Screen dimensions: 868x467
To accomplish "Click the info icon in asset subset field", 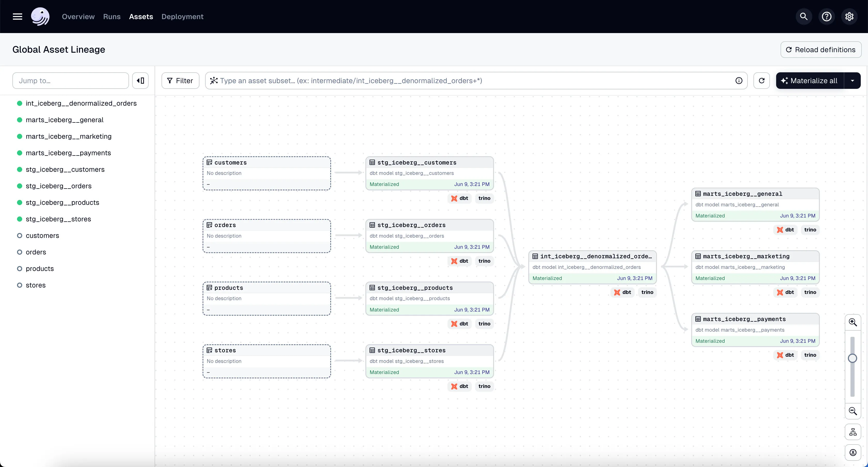I will (739, 81).
